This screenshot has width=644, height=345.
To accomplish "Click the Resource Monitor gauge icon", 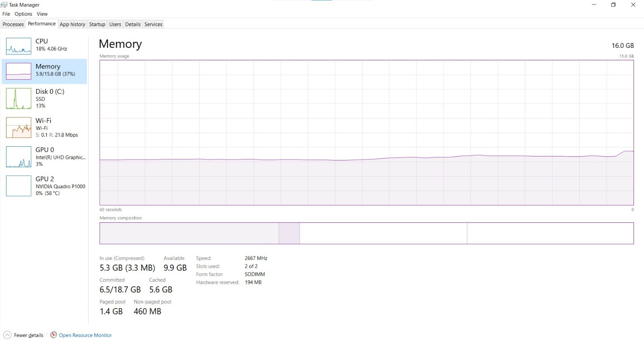I will tap(54, 335).
